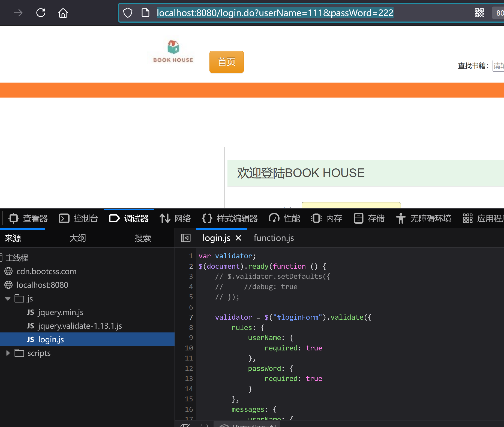Click line number 7 gutter
The width and height of the screenshot is (504, 427).
(191, 317)
